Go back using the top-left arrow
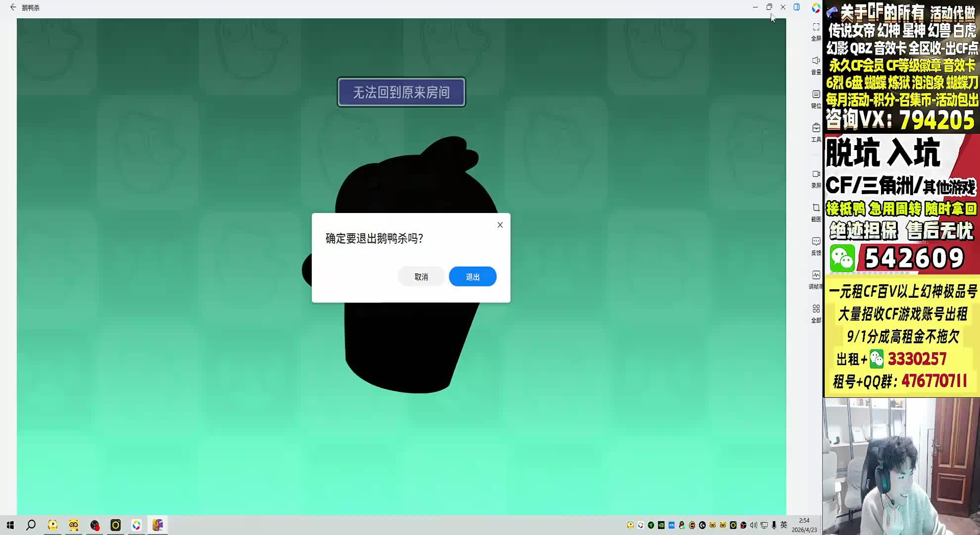Image resolution: width=980 pixels, height=535 pixels. click(13, 7)
